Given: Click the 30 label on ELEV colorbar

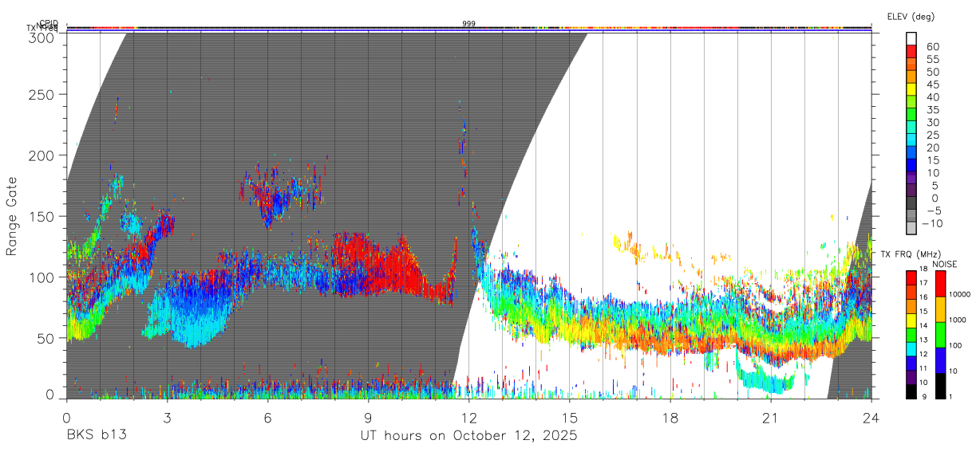Looking at the screenshot, I should pyautogui.click(x=932, y=123).
